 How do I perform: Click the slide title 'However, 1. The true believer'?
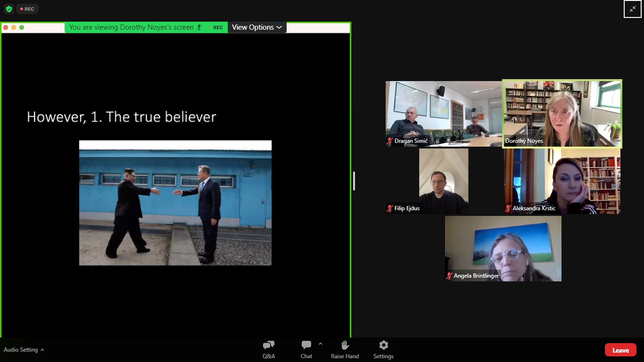click(121, 117)
